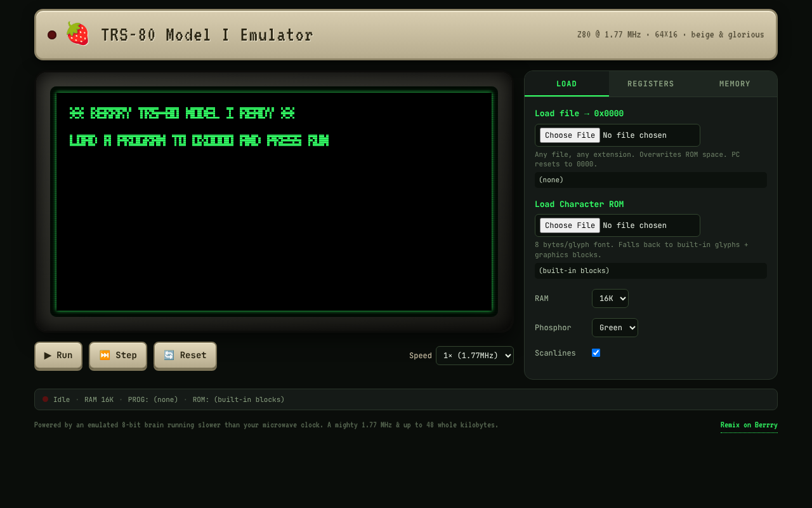
Task: Switch to the MEMORY tab
Action: (x=735, y=84)
